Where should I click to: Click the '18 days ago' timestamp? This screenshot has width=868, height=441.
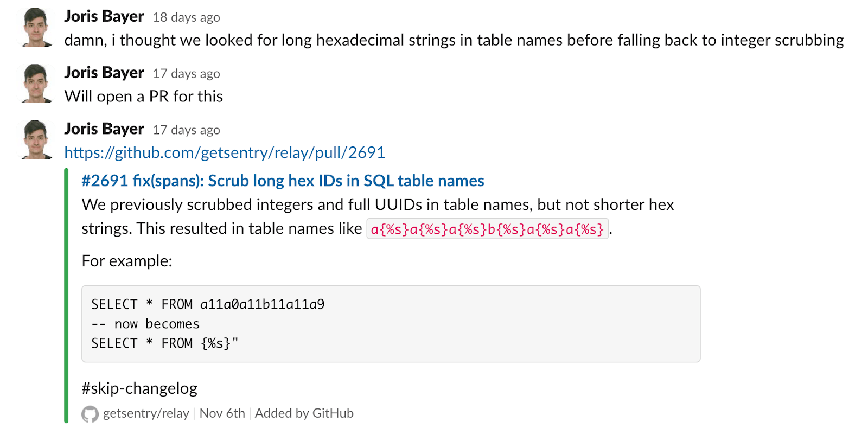186,17
